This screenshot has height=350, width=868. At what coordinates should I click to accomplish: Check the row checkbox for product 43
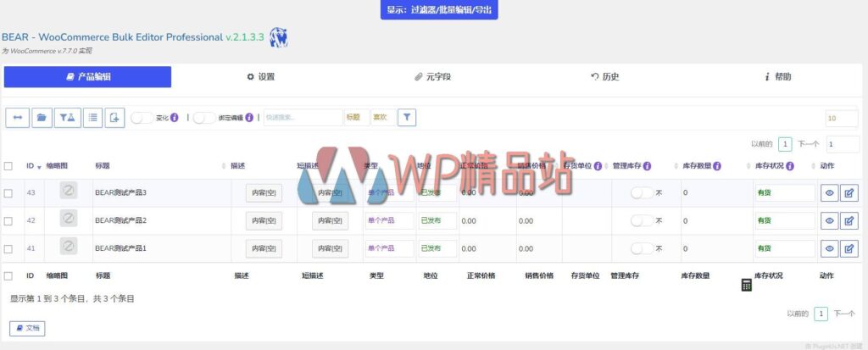coord(8,193)
